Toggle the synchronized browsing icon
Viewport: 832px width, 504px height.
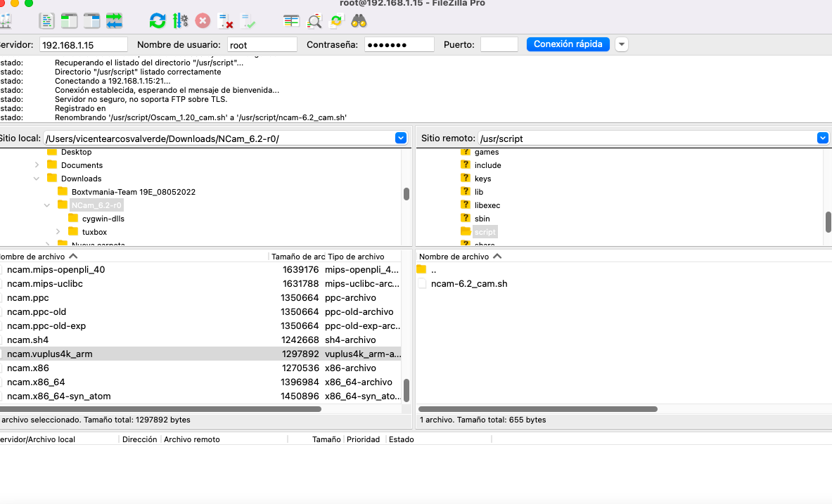point(336,21)
